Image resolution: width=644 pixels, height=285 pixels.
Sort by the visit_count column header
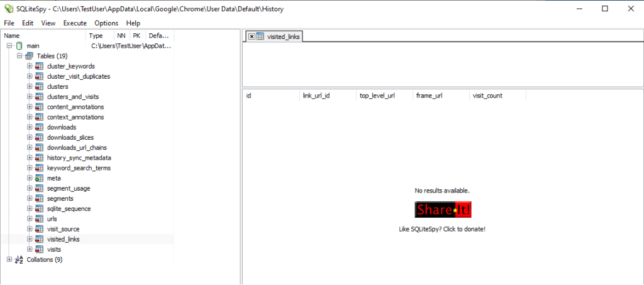point(487,96)
